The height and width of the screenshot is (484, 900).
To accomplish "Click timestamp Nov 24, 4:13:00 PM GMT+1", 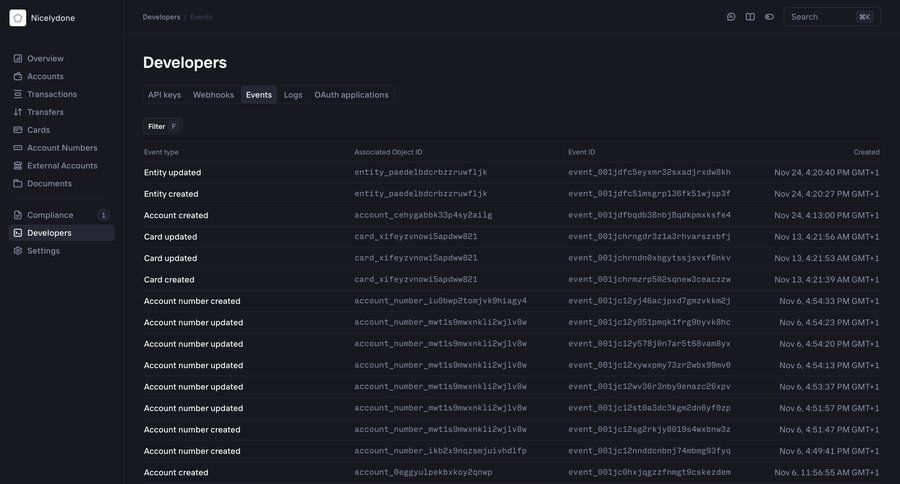I will pyautogui.click(x=827, y=215).
